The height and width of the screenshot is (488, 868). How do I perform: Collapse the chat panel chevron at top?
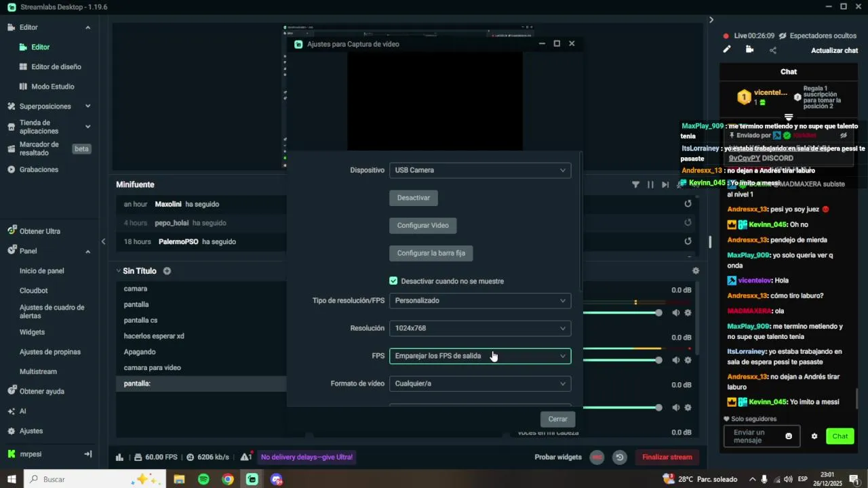click(x=711, y=20)
